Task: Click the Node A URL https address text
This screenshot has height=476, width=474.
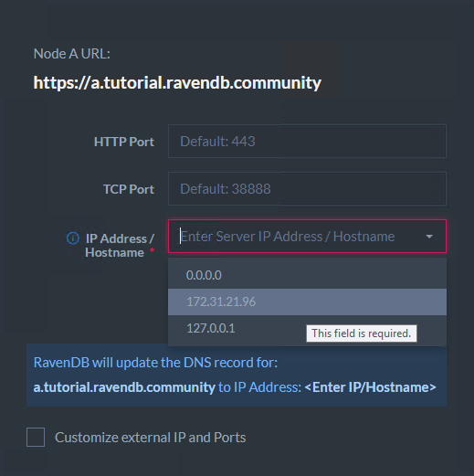Action: click(x=177, y=83)
